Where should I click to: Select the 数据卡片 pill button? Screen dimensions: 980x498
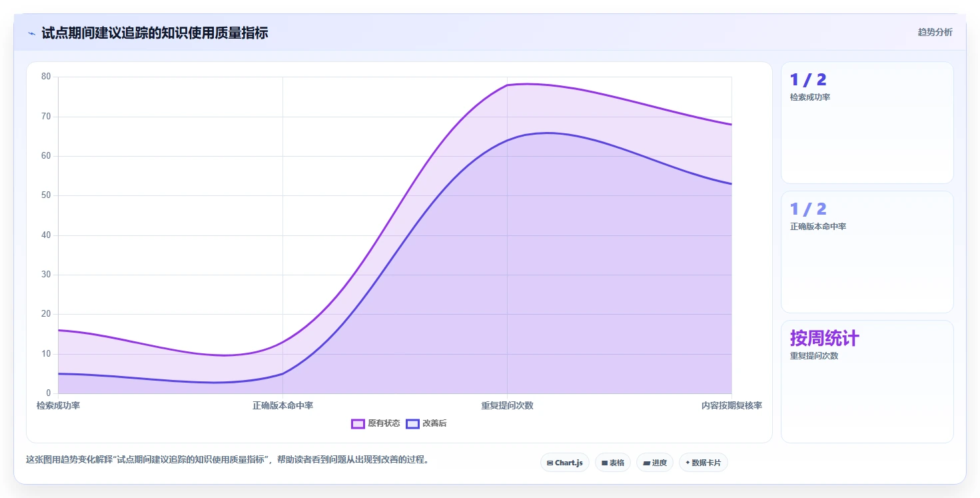pyautogui.click(x=704, y=463)
